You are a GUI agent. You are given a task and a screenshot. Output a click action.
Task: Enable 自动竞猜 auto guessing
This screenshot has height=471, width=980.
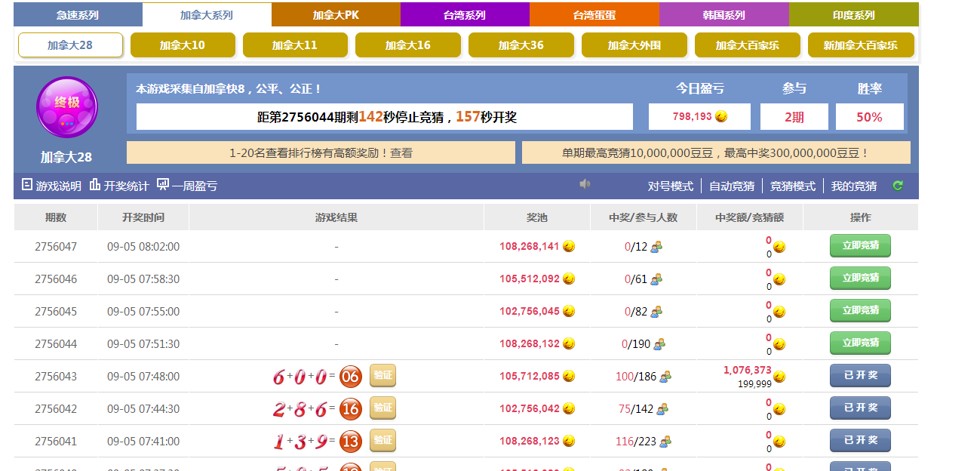click(731, 186)
